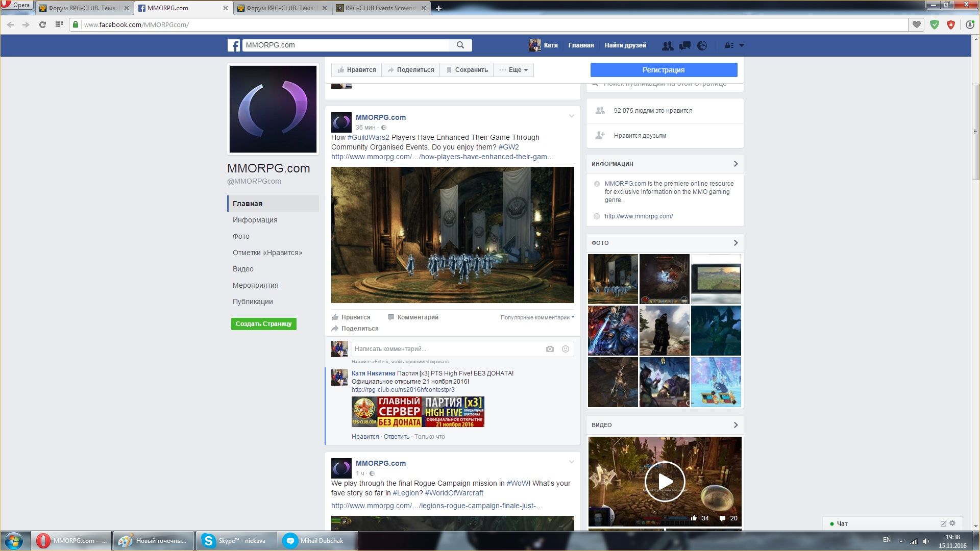The image size is (980, 551).
Task: Open notifications globe icon
Action: pos(702,45)
